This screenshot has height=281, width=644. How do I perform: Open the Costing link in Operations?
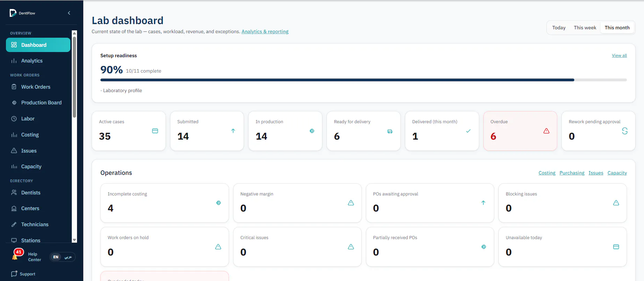[547, 173]
